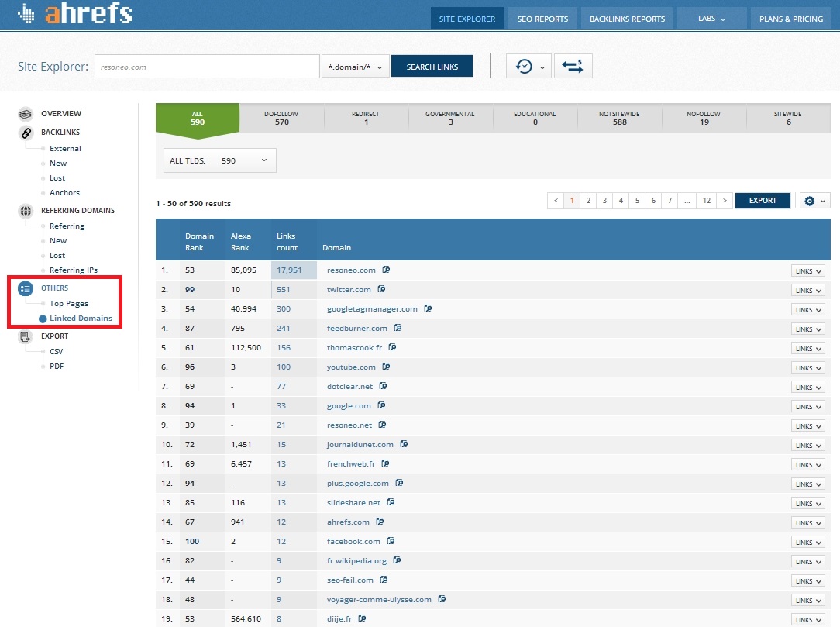Open the twitter.com domain link
840x627 pixels.
pos(349,289)
